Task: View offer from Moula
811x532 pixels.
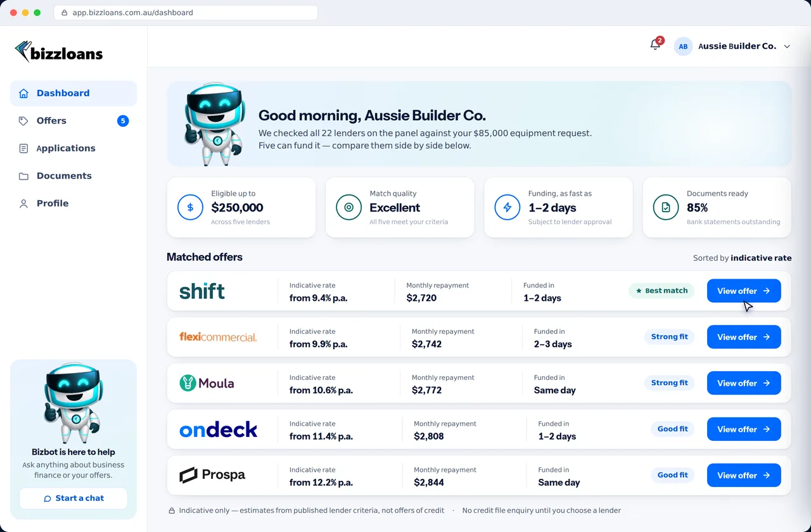Action: pos(744,383)
